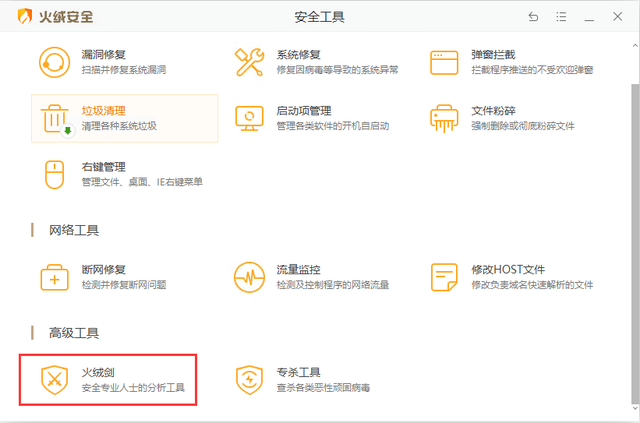Click the back arrow in title bar
Viewport: 640px width, 423px height.
(x=533, y=16)
